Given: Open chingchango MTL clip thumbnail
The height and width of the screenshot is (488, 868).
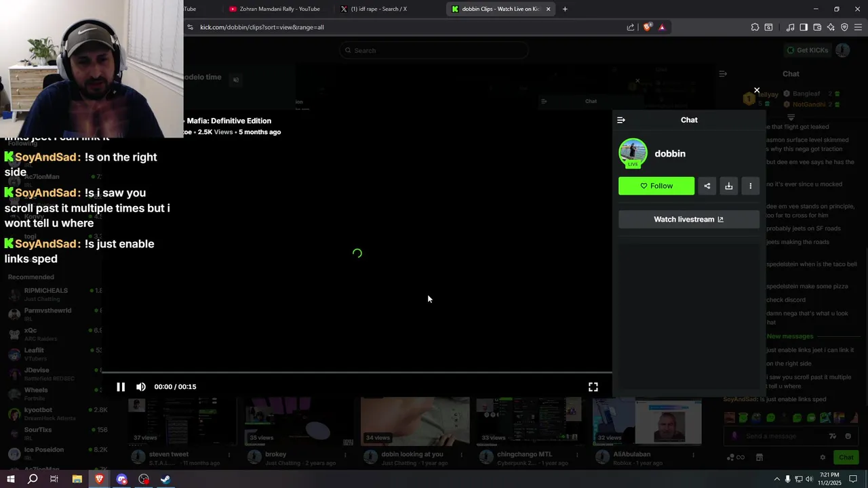Looking at the screenshot, I should [x=531, y=422].
